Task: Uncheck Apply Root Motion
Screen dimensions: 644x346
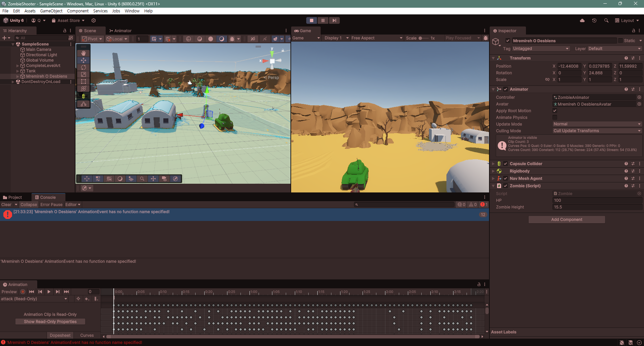Action: pos(555,111)
